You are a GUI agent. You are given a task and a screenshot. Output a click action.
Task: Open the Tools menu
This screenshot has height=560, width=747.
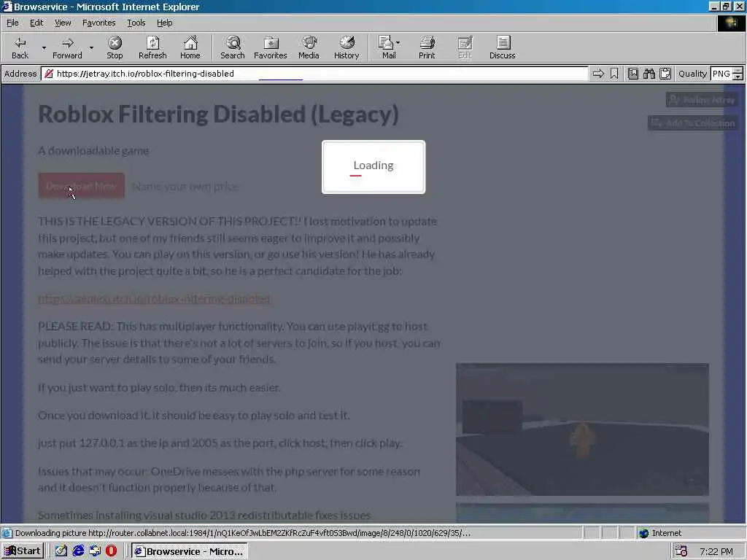[x=136, y=23]
